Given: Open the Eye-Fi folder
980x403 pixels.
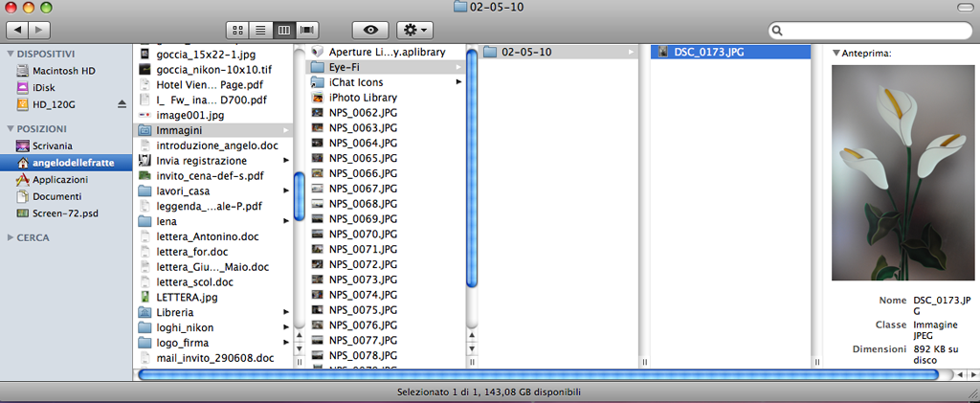Looking at the screenshot, I should pos(345,67).
